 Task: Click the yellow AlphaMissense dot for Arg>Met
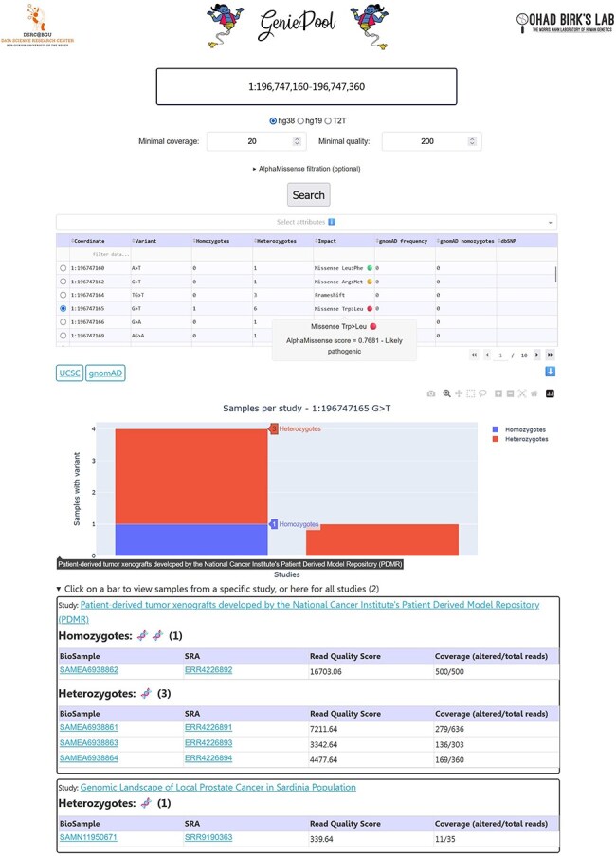click(370, 282)
